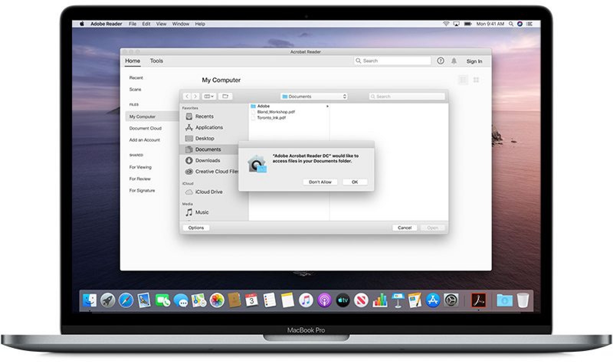This screenshot has width=613, height=364.
Task: Expand the Adobe folder arrow
Action: coord(327,106)
